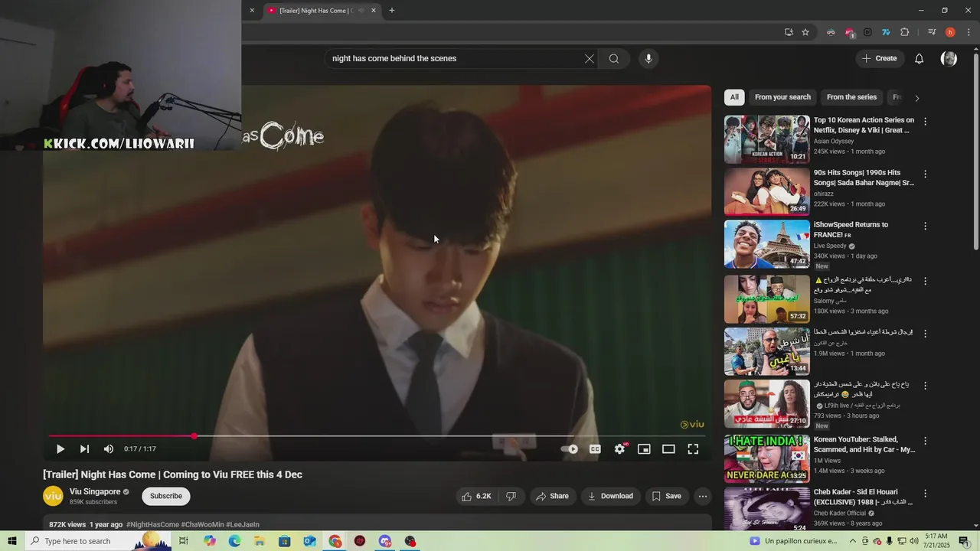Open Microsoft Edge from taskbar
The width and height of the screenshot is (980, 551).
(234, 541)
